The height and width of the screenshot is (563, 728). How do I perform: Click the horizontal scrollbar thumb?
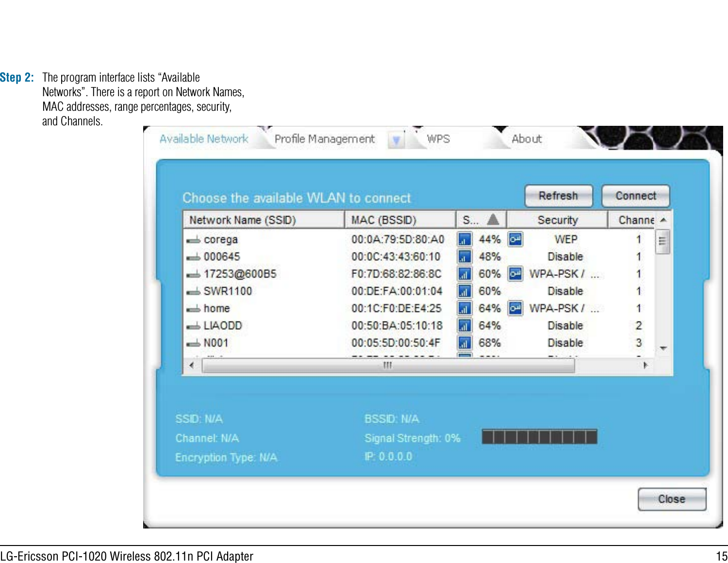[x=388, y=365]
